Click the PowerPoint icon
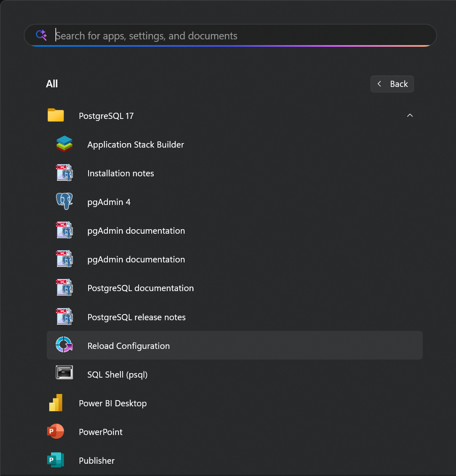 56,432
